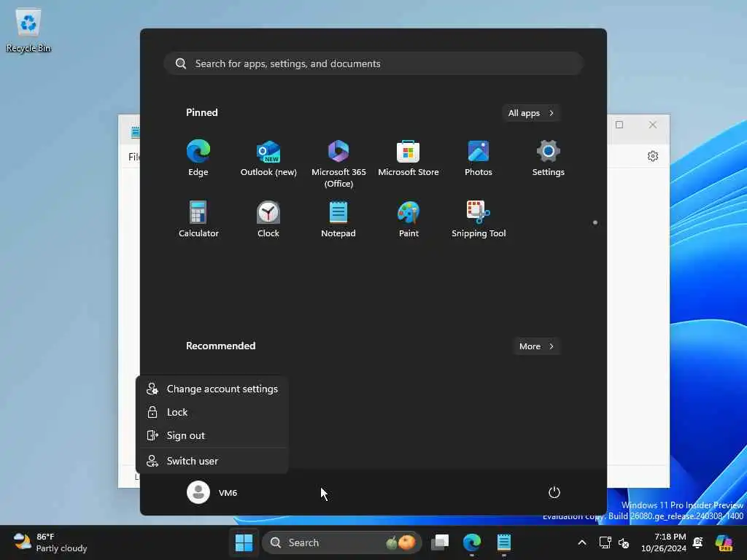The image size is (747, 560).
Task: Open Microsoft 365 (Office) app
Action: coord(338,163)
